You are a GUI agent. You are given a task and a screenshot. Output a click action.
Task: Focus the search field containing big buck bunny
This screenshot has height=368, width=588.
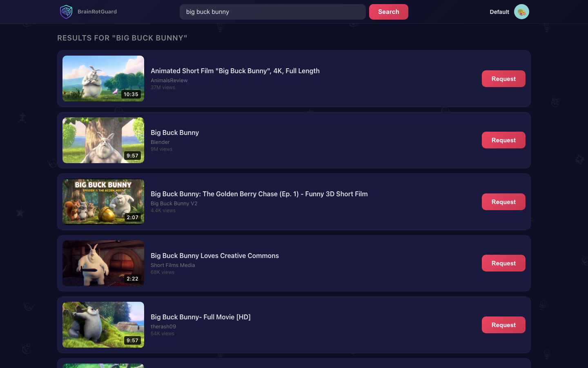[x=273, y=12]
